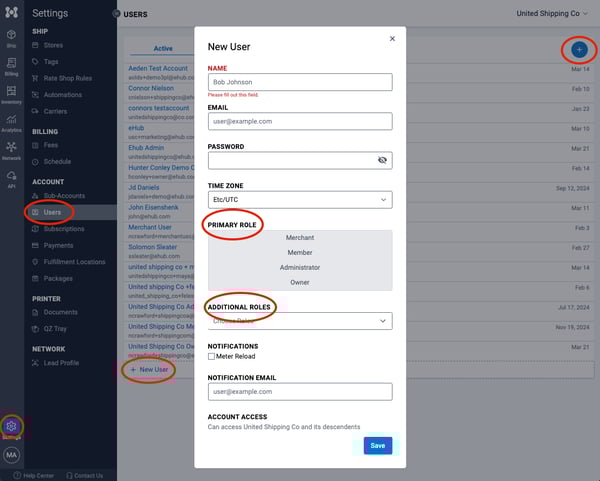
Task: Expand the Additional Roles dropdown
Action: click(x=299, y=321)
